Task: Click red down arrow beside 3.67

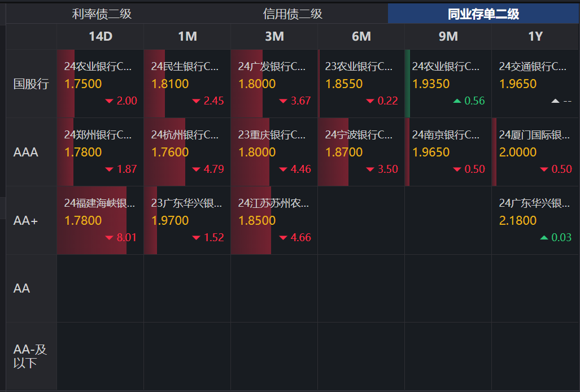Action: click(x=283, y=101)
